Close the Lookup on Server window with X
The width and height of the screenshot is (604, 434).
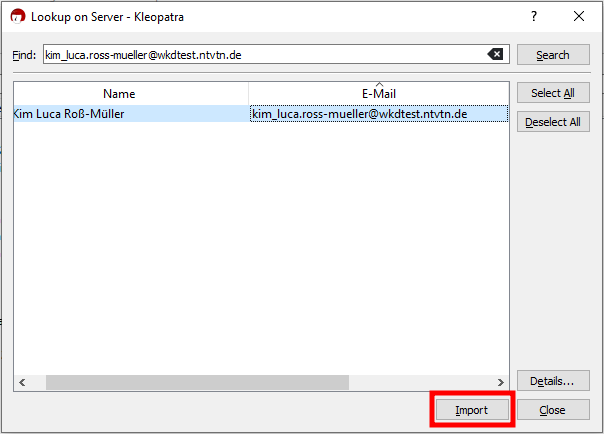[578, 16]
